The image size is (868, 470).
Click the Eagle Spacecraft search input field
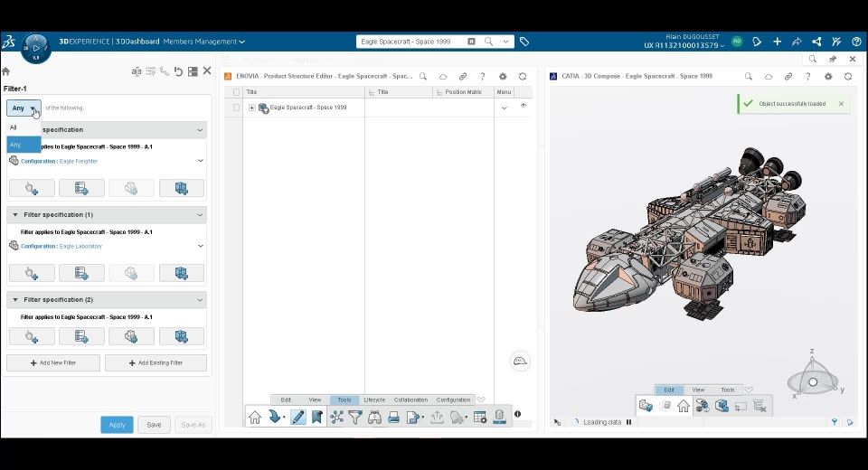tap(412, 42)
